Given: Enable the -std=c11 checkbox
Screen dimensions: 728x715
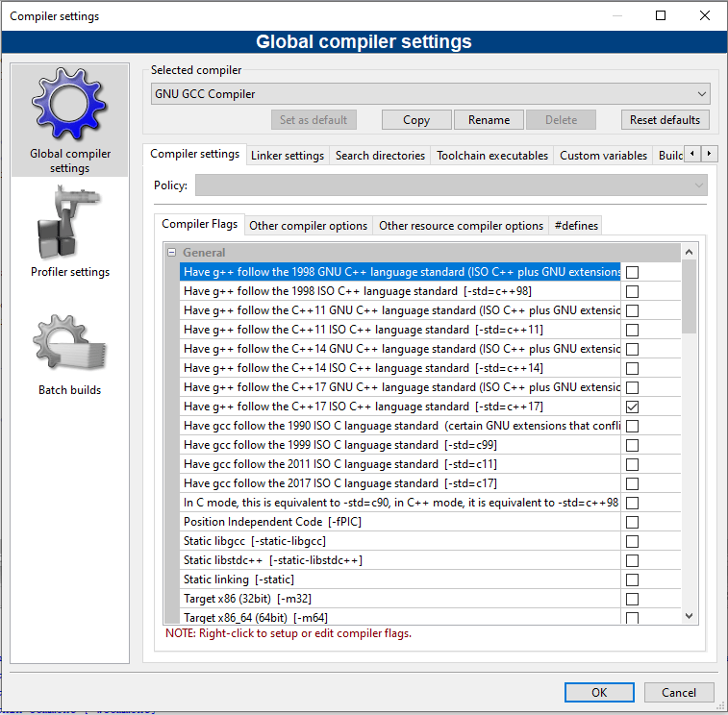Looking at the screenshot, I should tap(632, 464).
